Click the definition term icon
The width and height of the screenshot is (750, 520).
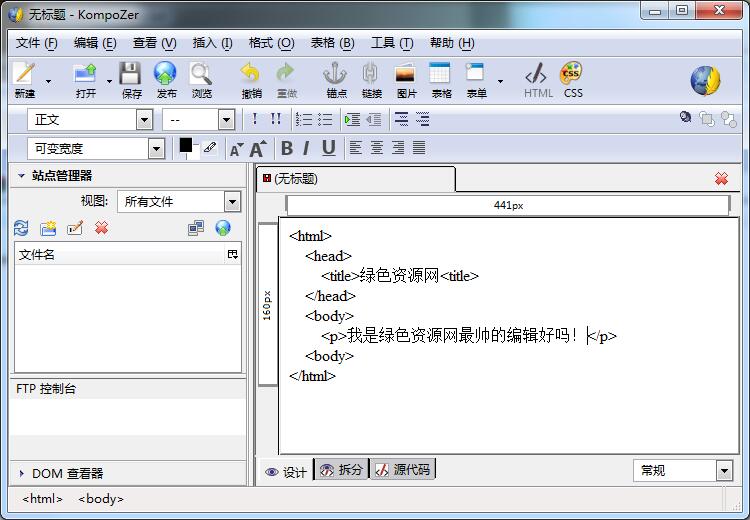tap(402, 119)
